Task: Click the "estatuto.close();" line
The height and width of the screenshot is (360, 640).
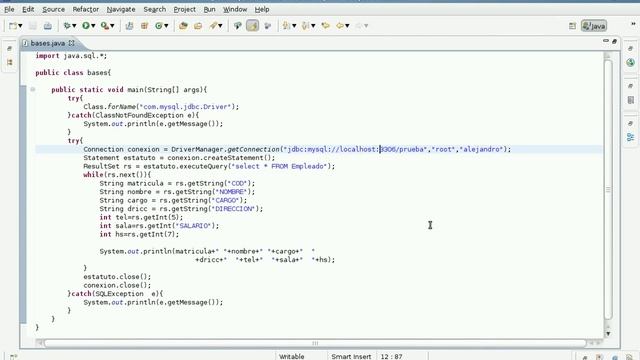Action: pyautogui.click(x=117, y=277)
